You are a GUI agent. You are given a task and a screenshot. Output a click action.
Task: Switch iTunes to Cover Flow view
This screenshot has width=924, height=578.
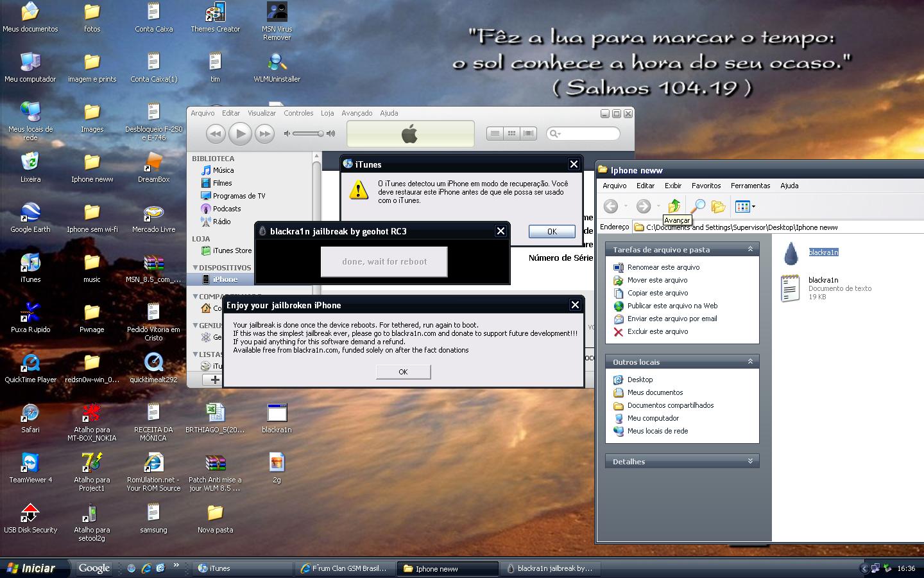(529, 134)
